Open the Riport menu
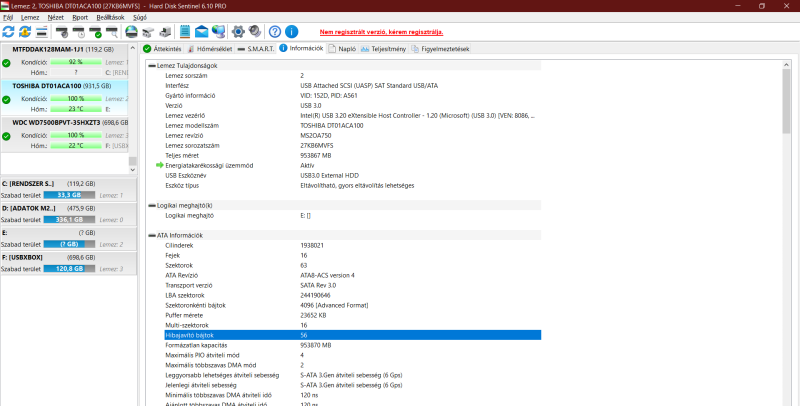The height and width of the screenshot is (406, 800). click(x=80, y=17)
